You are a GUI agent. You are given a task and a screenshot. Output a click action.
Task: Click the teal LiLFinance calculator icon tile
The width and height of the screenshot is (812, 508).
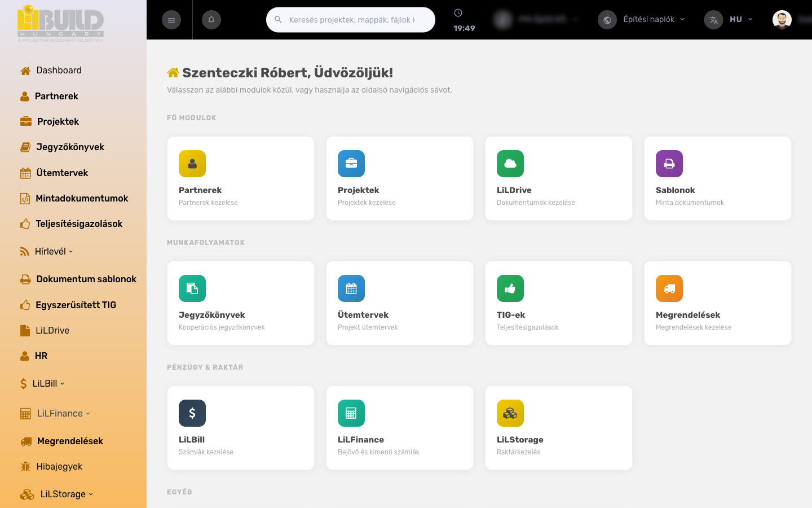[351, 413]
